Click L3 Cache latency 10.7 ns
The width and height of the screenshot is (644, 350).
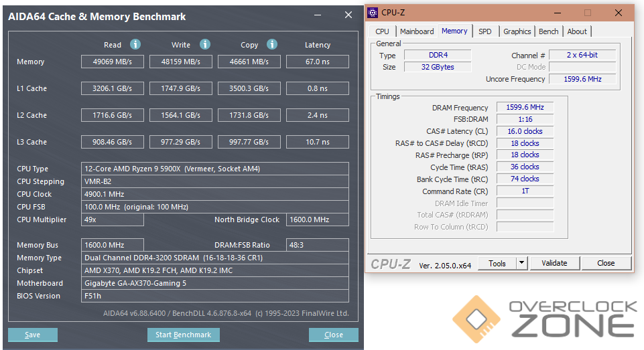[318, 142]
